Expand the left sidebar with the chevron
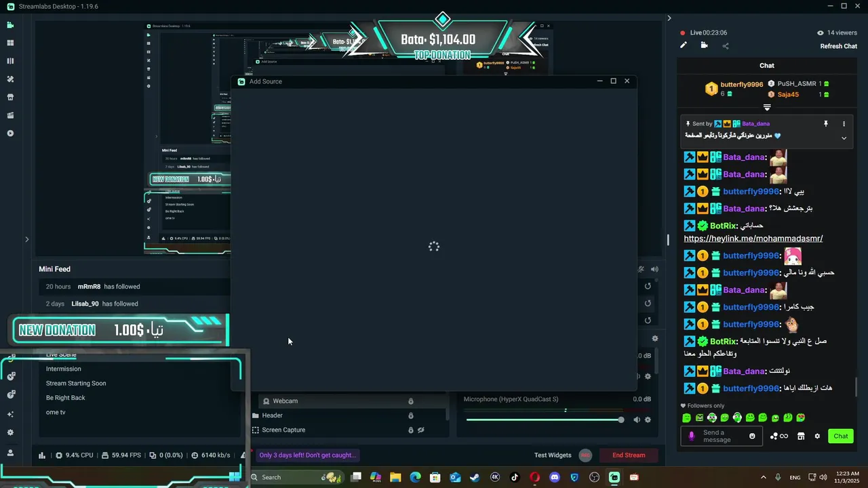 tap(26, 239)
